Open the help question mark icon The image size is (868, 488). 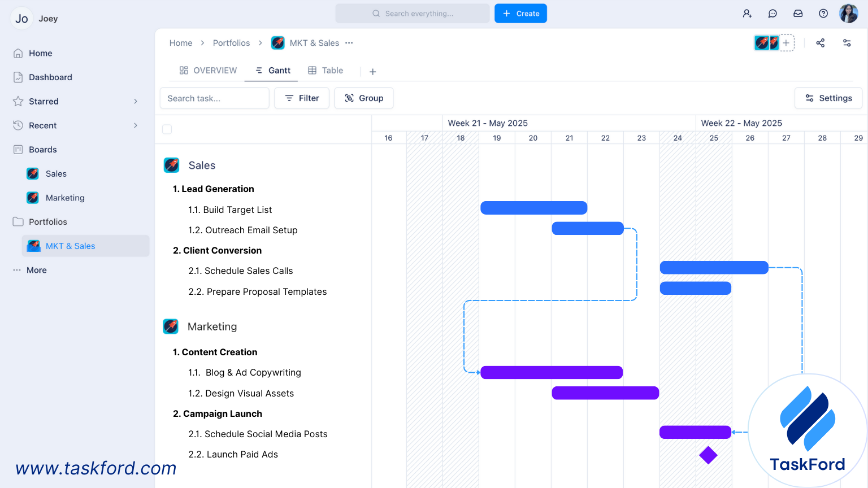tap(823, 13)
